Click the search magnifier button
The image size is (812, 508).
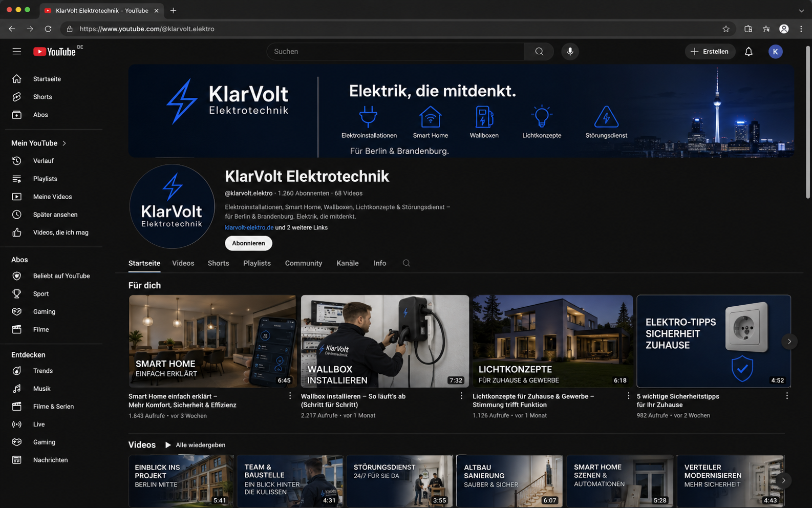pyautogui.click(x=539, y=51)
